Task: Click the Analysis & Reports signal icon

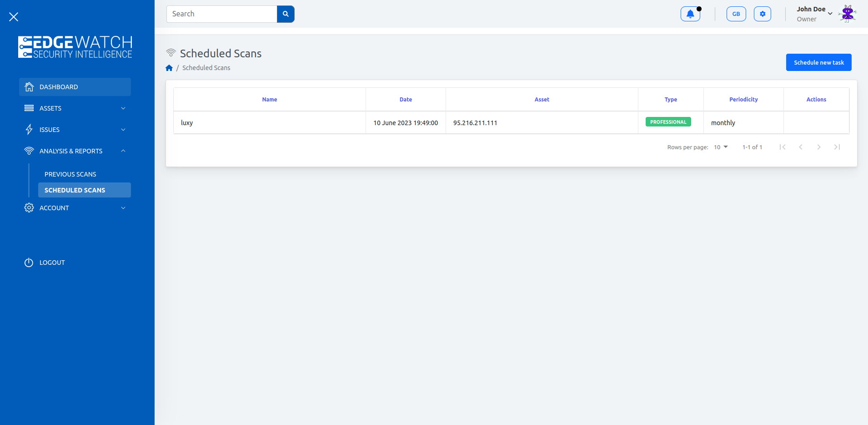Action: [x=29, y=151]
